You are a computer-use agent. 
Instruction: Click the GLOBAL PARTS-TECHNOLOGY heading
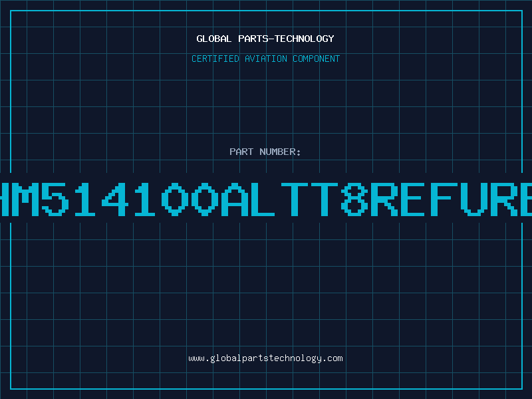265,39
